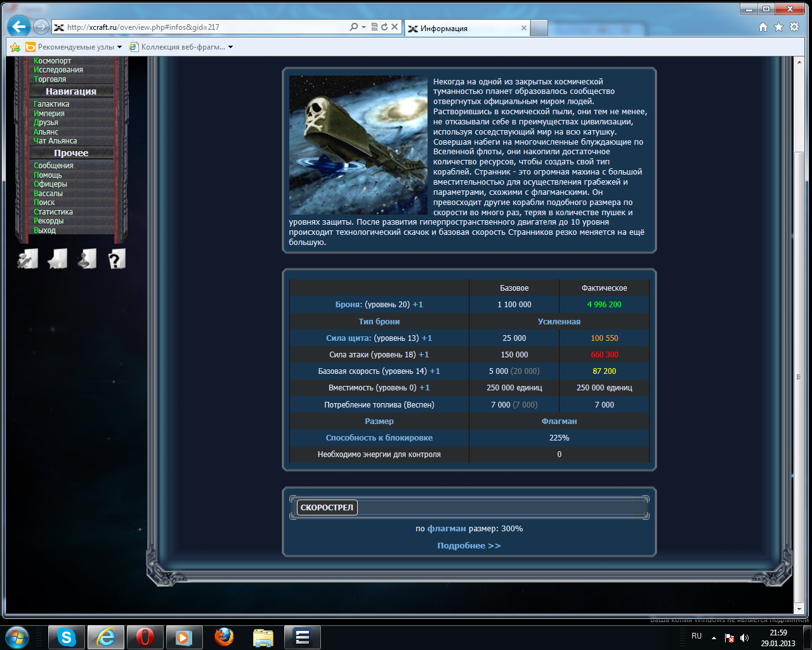Open the joystick folder icon in sidebar

coord(87,258)
